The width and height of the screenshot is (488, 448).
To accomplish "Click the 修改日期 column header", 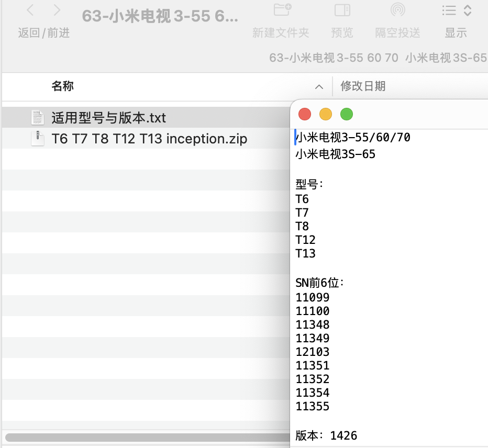I will [x=363, y=86].
